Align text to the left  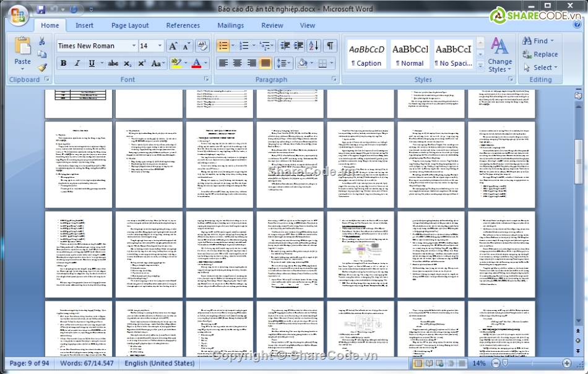point(223,63)
